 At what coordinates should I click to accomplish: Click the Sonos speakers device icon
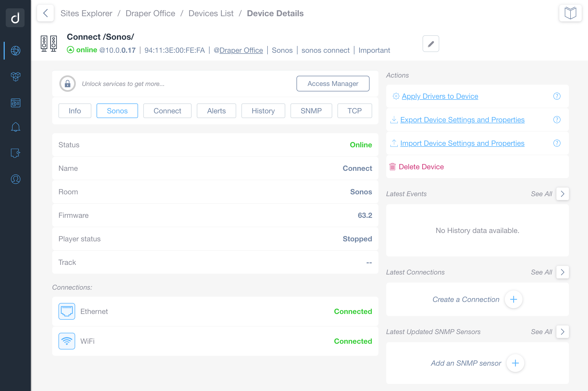coord(49,44)
